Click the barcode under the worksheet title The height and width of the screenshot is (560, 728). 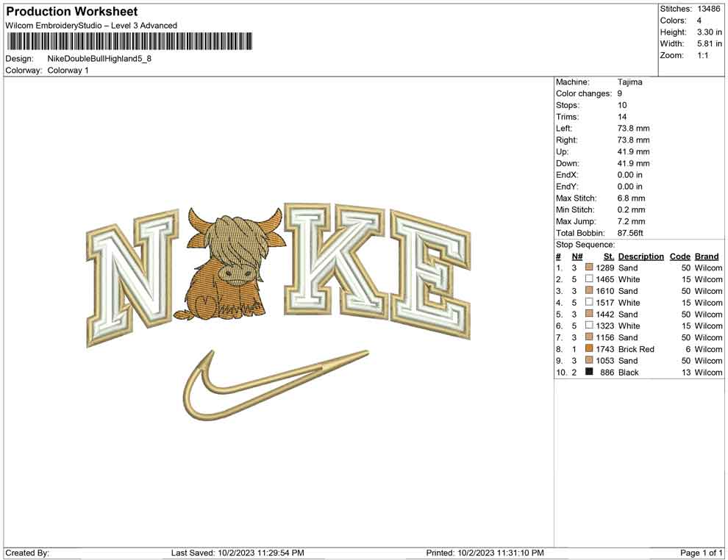point(129,41)
